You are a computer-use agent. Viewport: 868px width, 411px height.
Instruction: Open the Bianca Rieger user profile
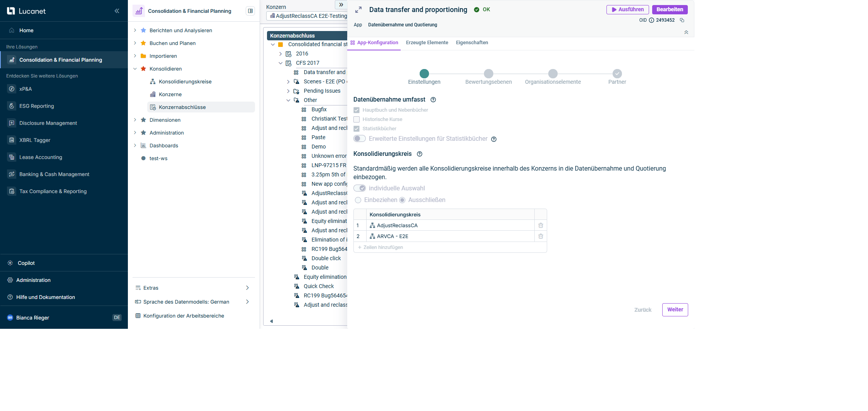point(33,318)
